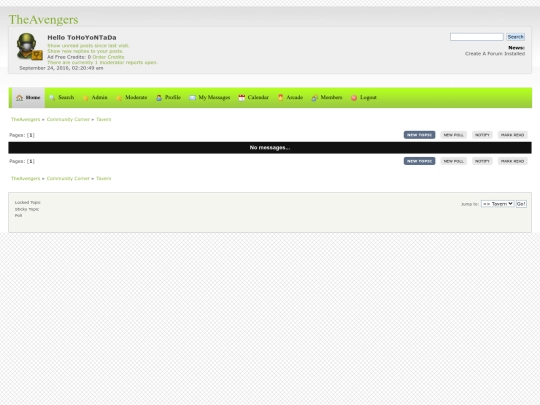Screen dimensions: 540x405
Task: Click the My Messages envelope icon
Action: [x=192, y=98]
